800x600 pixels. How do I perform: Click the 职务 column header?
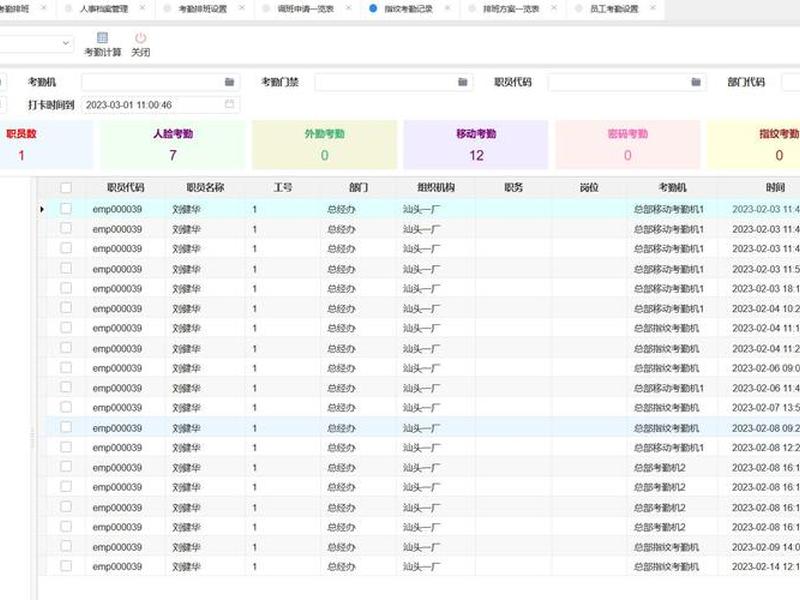coord(513,188)
